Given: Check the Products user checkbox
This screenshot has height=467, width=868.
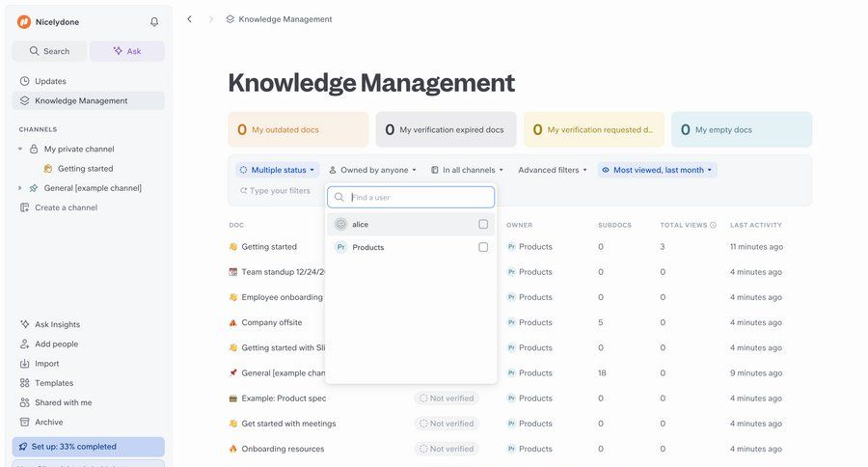Looking at the screenshot, I should pos(483,247).
